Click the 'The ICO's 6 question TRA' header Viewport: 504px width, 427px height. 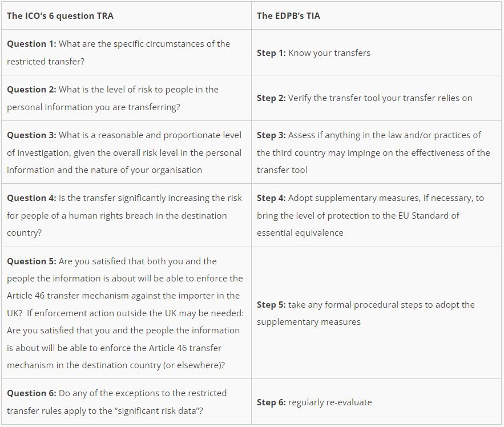[60, 15]
